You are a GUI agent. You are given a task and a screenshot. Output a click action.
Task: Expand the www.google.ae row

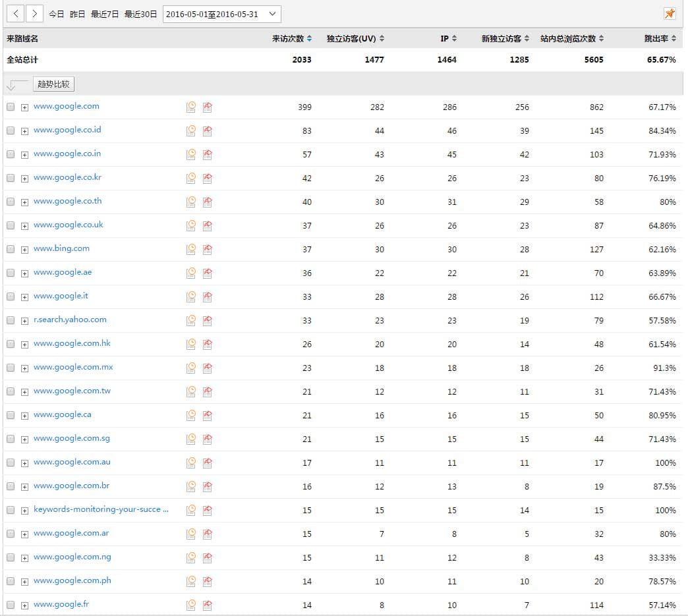click(24, 273)
